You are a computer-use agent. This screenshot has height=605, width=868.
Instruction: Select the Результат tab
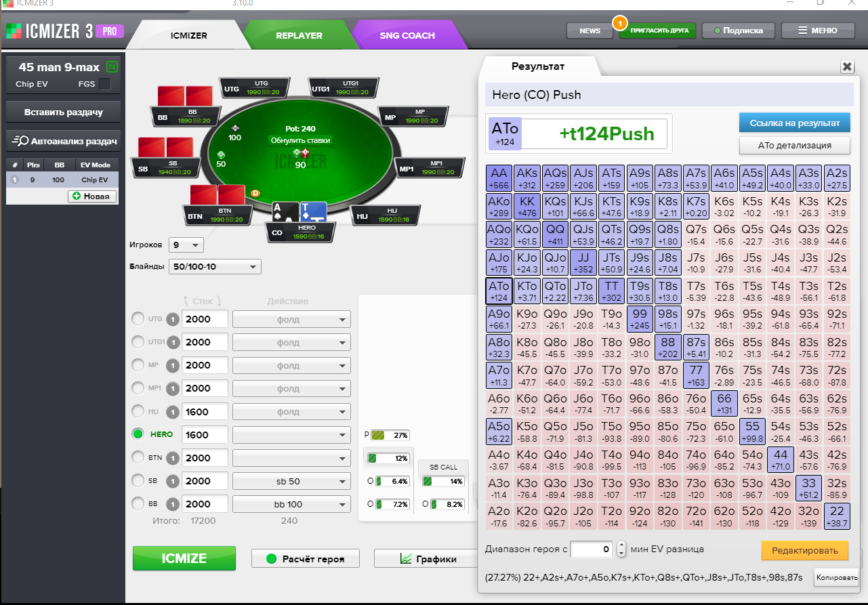point(538,66)
